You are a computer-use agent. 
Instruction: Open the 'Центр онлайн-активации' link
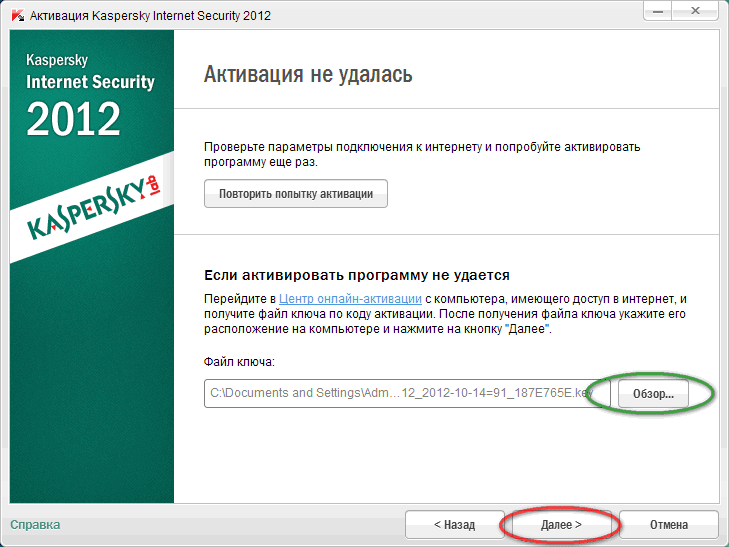click(350, 299)
